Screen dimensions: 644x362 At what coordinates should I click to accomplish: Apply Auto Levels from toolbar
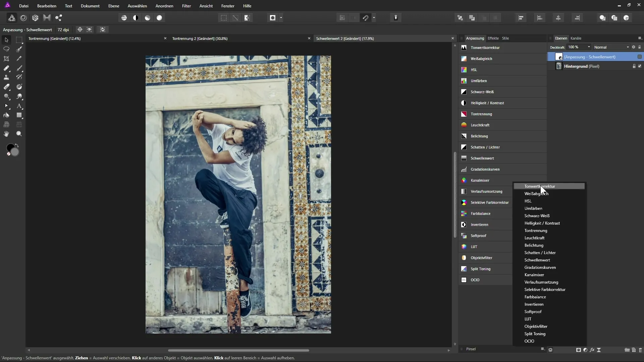[124, 18]
